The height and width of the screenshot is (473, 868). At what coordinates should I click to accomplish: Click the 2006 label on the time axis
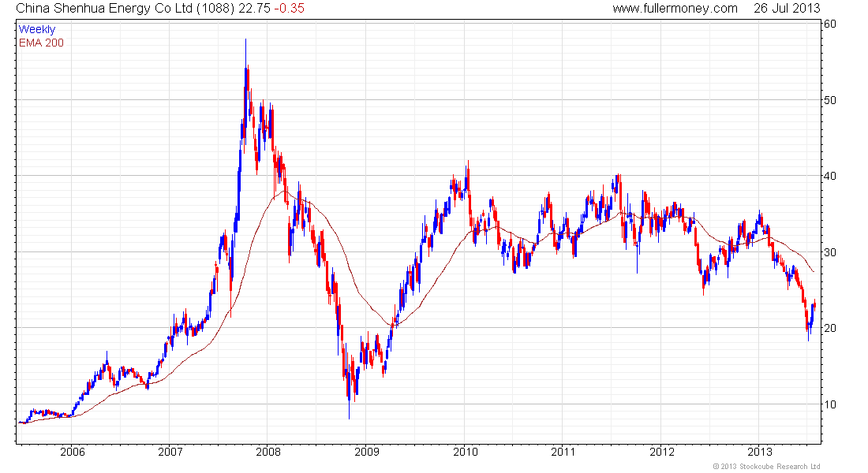(73, 452)
